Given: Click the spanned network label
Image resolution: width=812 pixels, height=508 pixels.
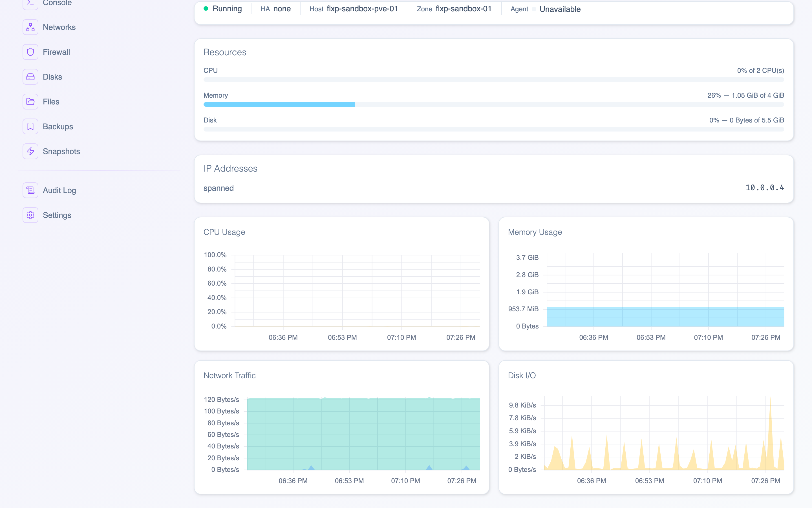Looking at the screenshot, I should point(219,188).
